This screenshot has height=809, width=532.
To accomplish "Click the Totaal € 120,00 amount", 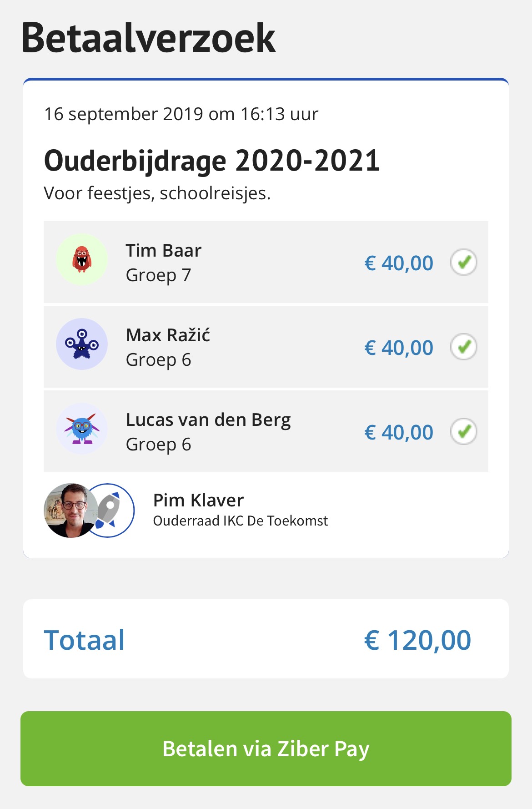I will pyautogui.click(x=417, y=640).
